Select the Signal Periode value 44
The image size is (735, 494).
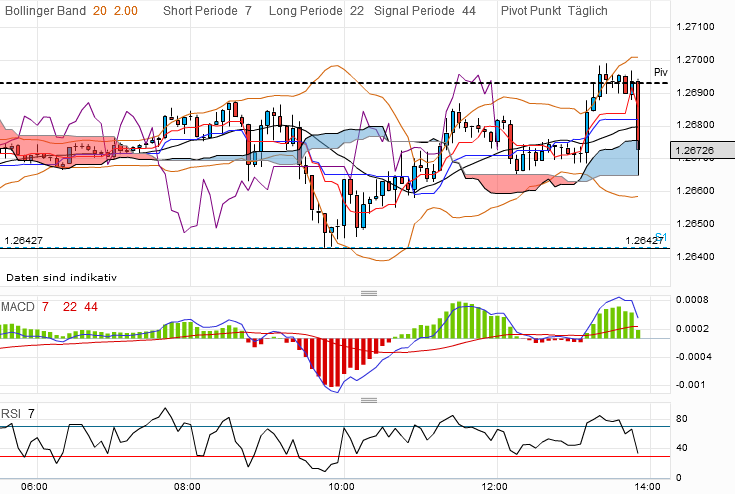tap(469, 11)
